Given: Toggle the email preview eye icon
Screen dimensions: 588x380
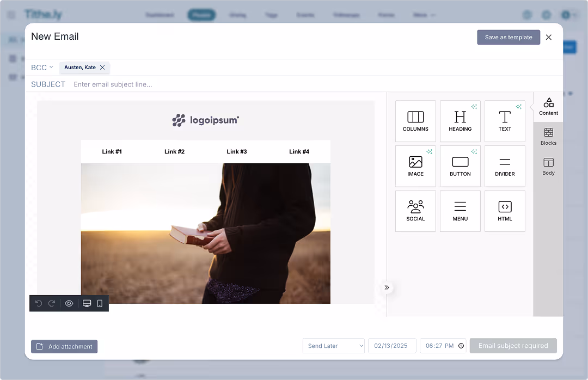Looking at the screenshot, I should (69, 303).
